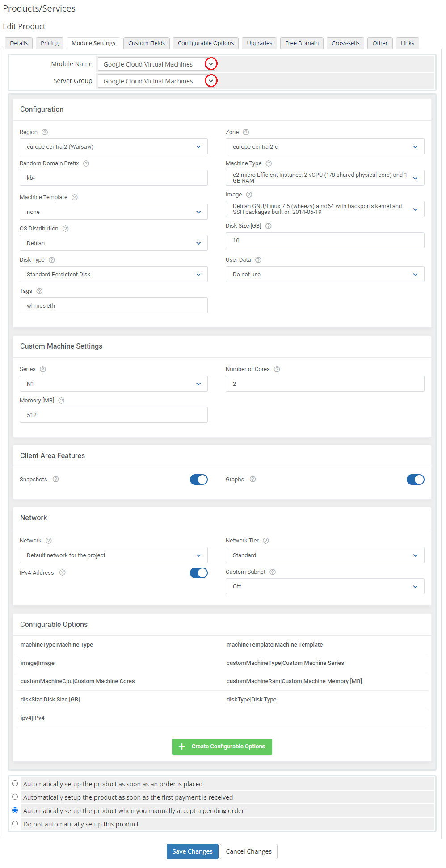The width and height of the screenshot is (446, 868).
Task: Open the Links tab
Action: (408, 43)
